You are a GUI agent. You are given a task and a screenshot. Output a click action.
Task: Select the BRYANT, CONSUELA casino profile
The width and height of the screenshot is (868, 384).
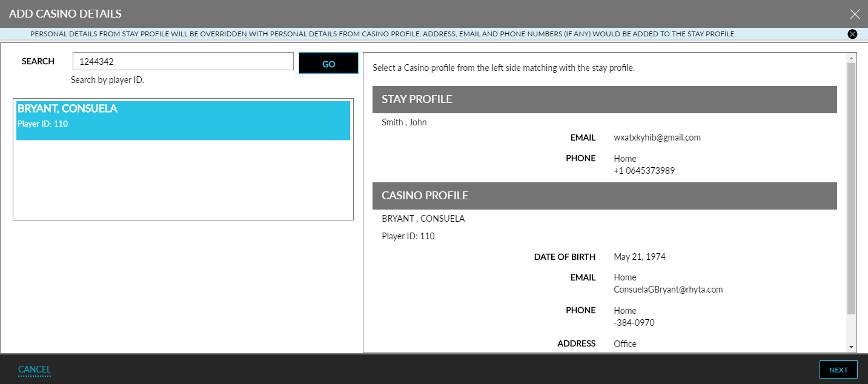click(183, 121)
